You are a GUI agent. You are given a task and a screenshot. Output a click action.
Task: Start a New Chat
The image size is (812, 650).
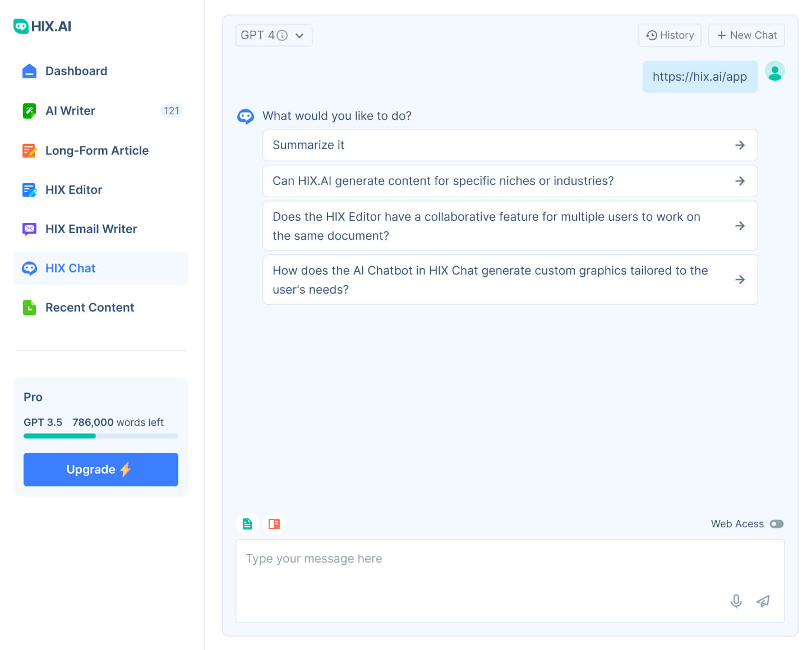[746, 35]
